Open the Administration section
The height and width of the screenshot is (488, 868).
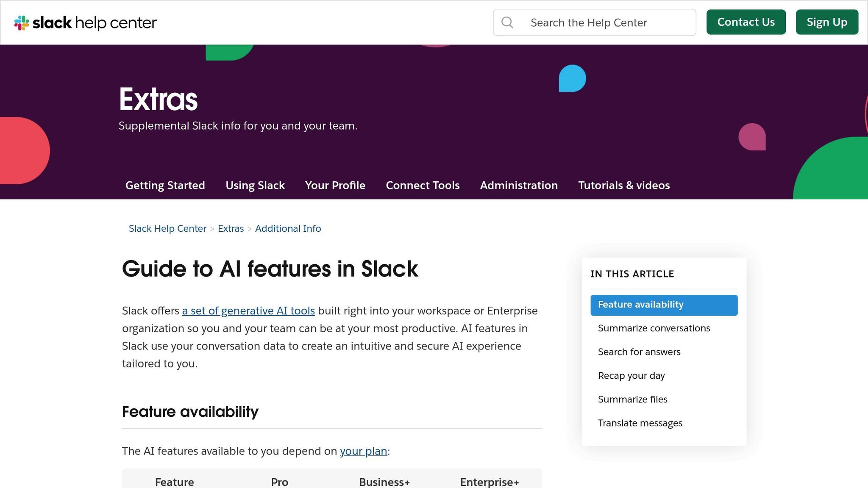(x=519, y=185)
